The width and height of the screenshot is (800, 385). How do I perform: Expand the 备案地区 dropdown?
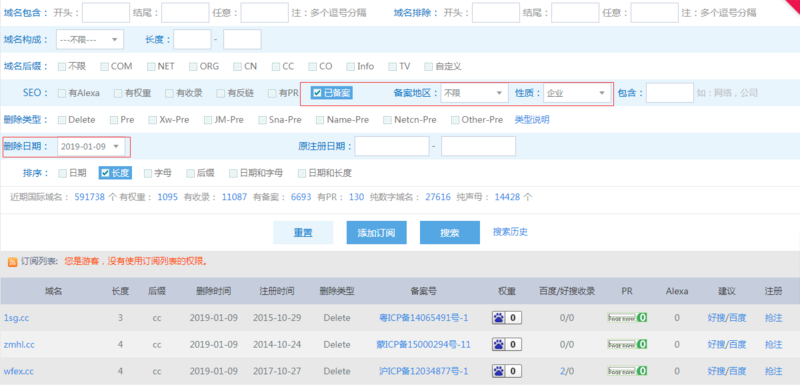(x=474, y=93)
